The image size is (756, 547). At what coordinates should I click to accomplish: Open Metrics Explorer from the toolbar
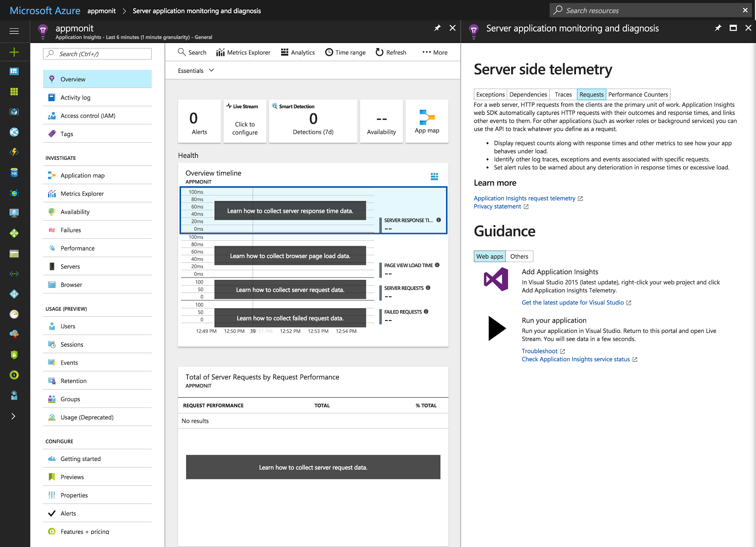[243, 52]
